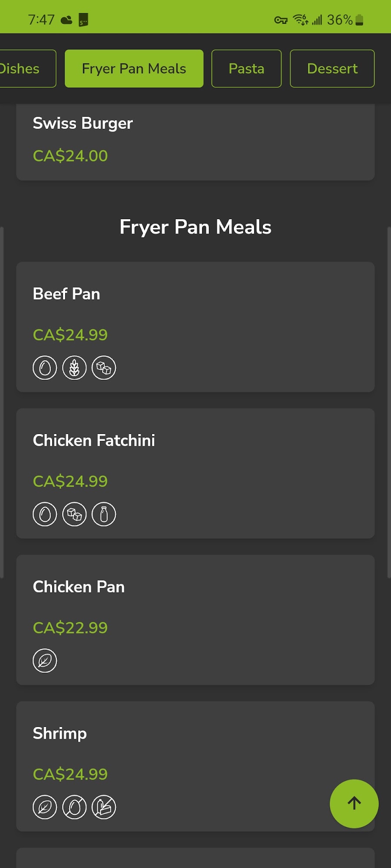Screen dimensions: 391x868
Task: Click the egg allergen icon on Beef Pan
Action: 44,367
